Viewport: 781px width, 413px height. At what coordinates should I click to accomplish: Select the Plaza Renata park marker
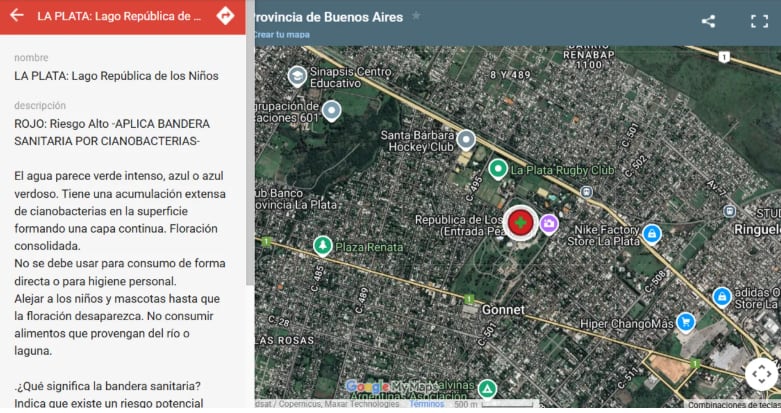point(322,246)
